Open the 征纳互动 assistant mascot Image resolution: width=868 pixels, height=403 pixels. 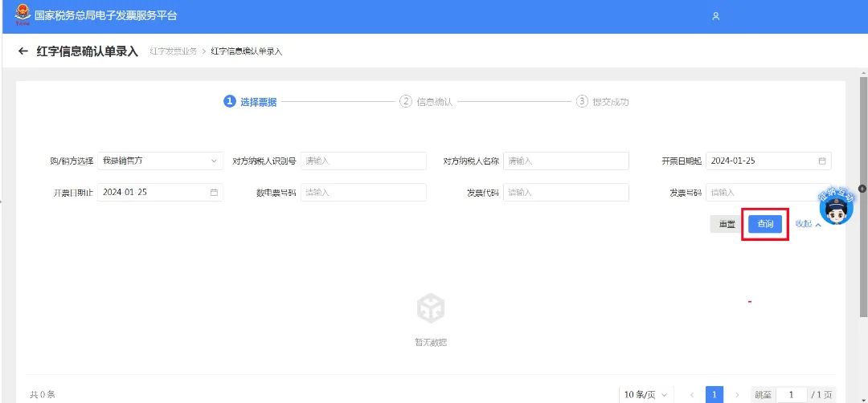click(836, 209)
